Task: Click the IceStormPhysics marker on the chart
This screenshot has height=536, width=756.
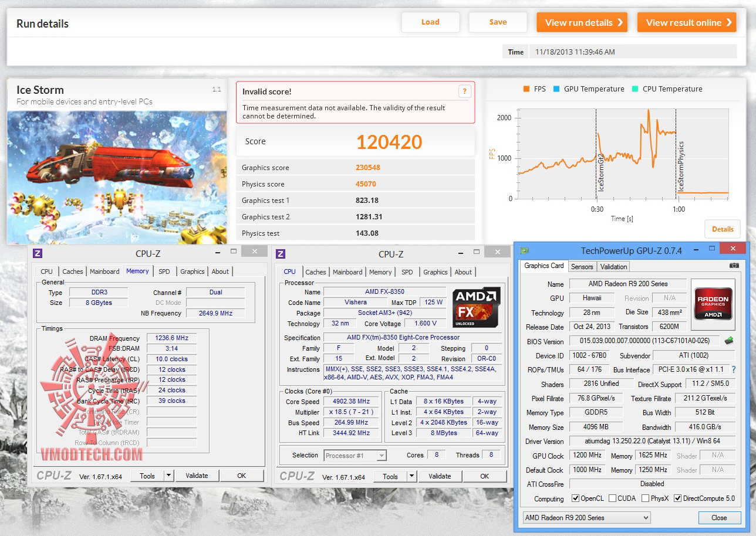Action: point(681,166)
